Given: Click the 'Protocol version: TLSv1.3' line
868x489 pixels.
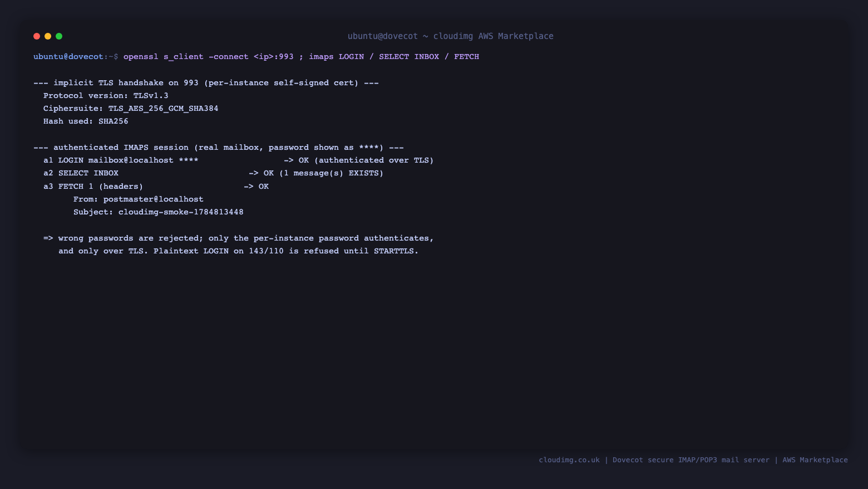Looking at the screenshot, I should (106, 96).
